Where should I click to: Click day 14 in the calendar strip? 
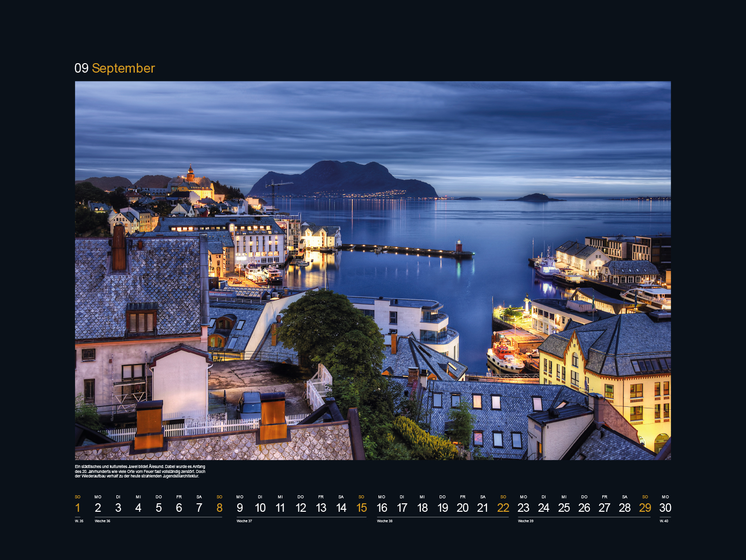(x=341, y=508)
